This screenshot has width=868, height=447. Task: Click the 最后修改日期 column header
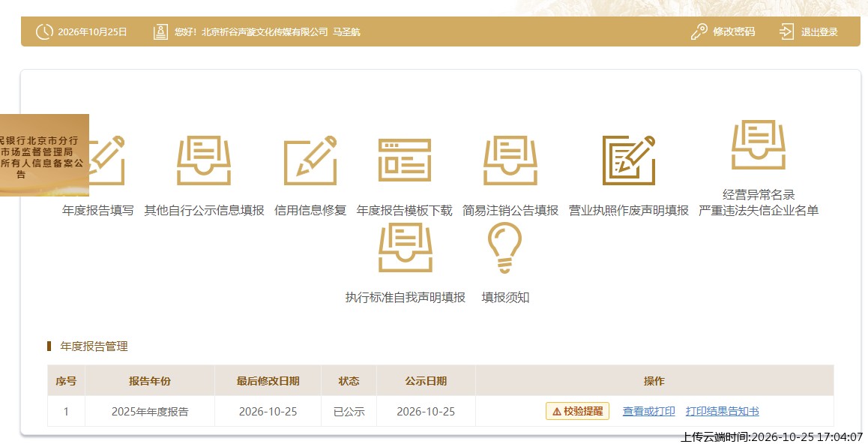pos(268,381)
